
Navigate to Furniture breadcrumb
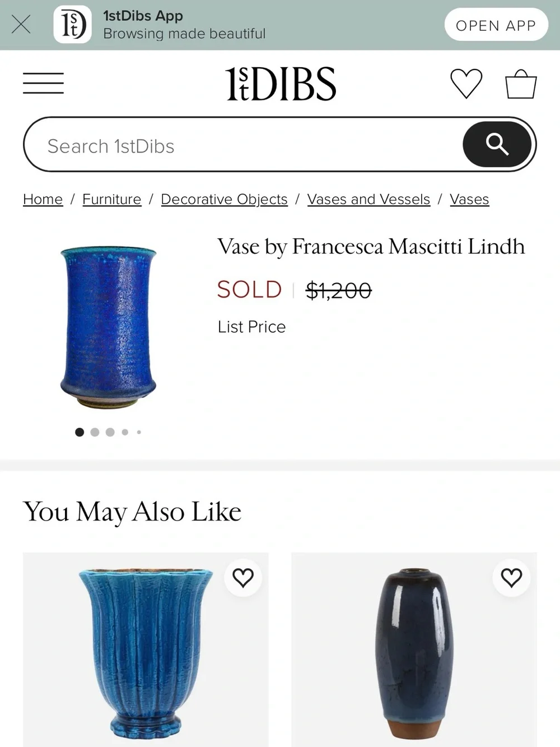[x=111, y=199]
